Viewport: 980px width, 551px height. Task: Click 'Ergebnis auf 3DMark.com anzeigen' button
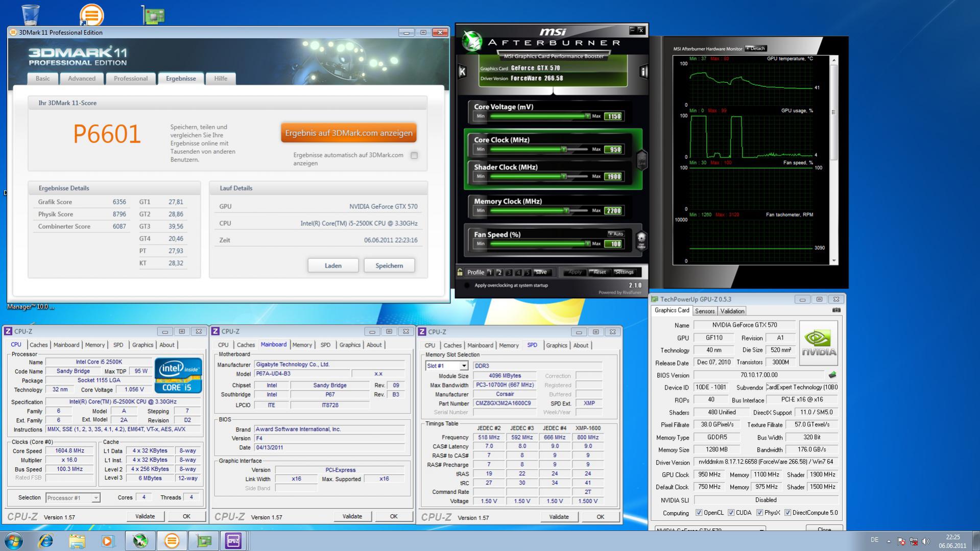349,133
